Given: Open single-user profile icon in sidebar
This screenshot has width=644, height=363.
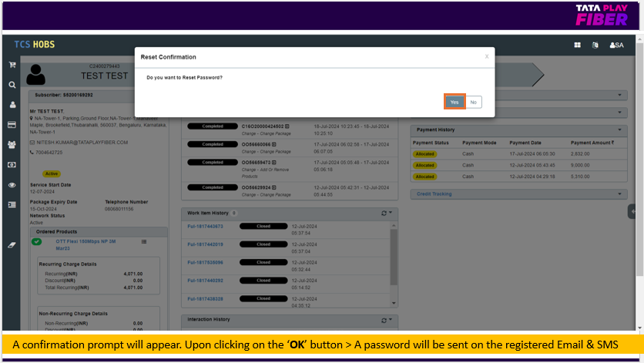Looking at the screenshot, I should pyautogui.click(x=12, y=105).
